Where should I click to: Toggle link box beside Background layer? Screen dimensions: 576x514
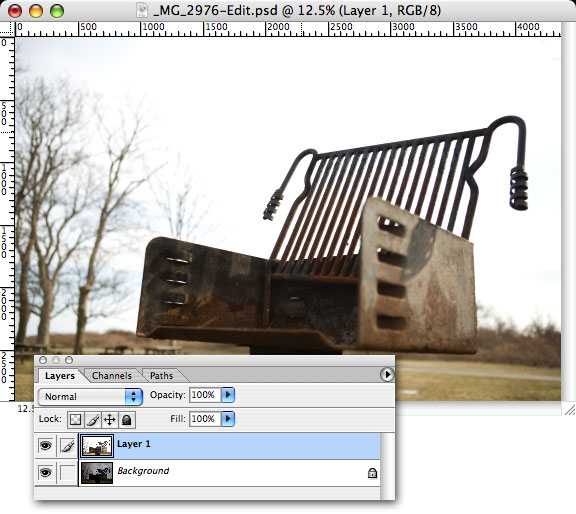point(67,472)
